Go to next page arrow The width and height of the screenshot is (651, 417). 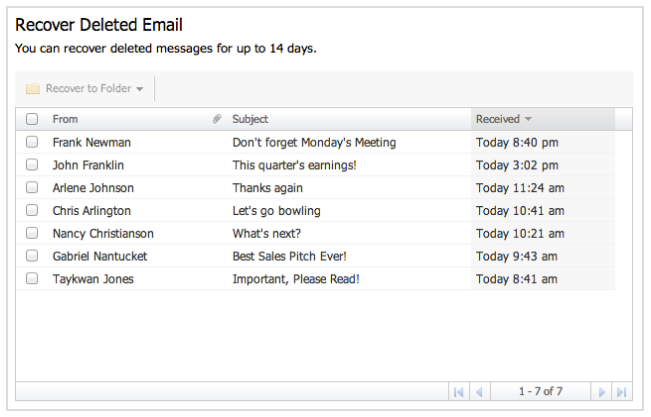(x=601, y=392)
